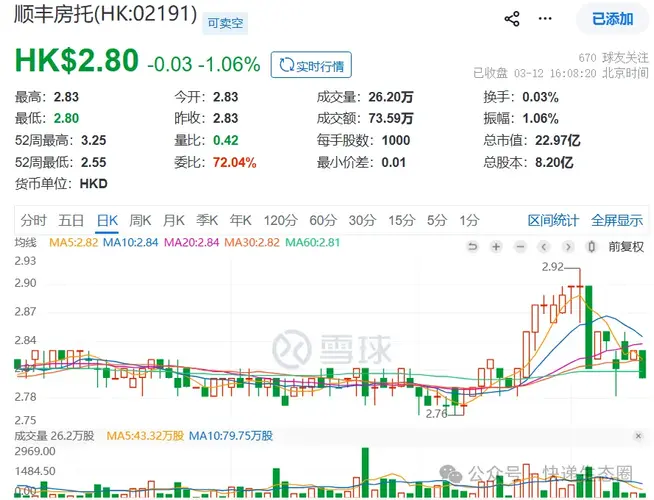Click the share icon at top
Screen dimensions: 654x500
click(512, 19)
